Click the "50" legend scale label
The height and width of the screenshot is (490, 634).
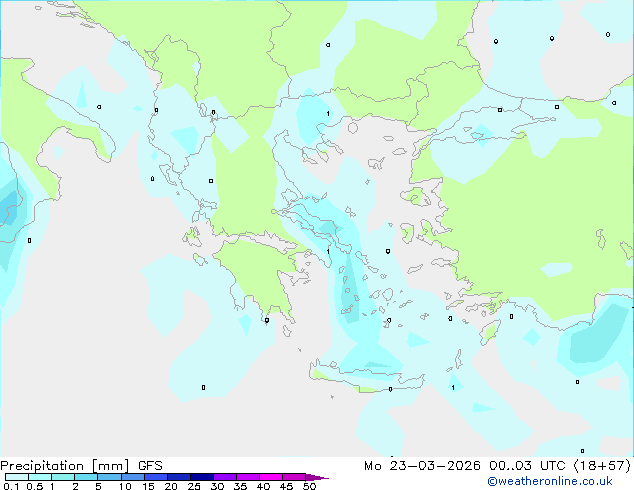pyautogui.click(x=309, y=486)
